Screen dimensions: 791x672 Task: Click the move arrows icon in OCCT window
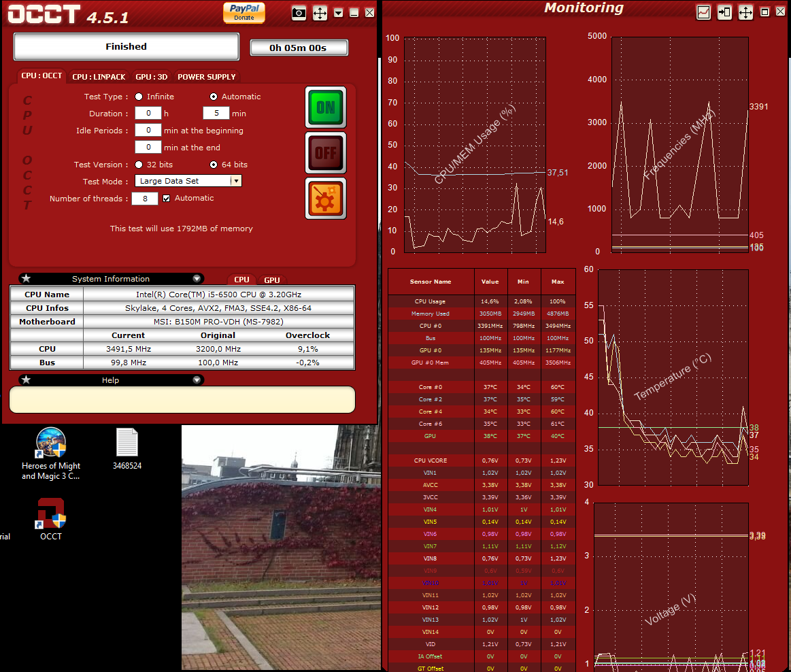320,13
